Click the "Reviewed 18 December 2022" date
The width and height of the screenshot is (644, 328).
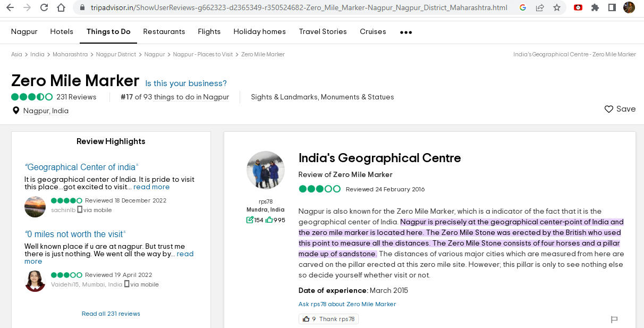126,200
